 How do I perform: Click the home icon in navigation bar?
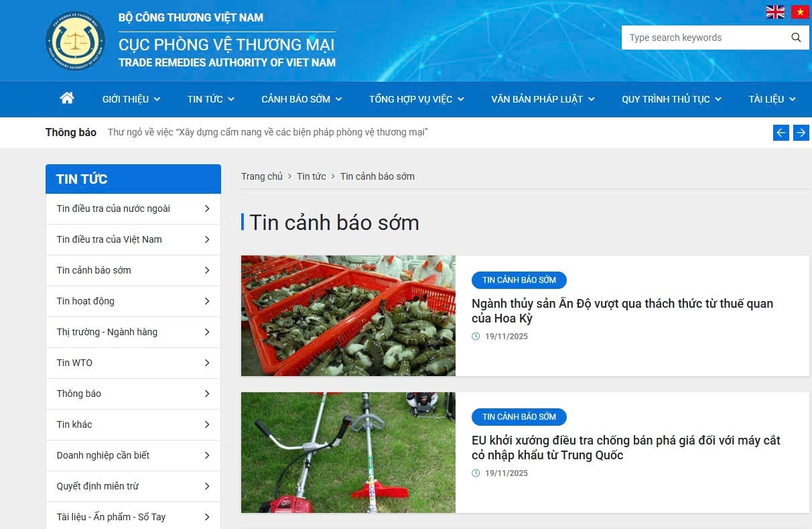[x=67, y=99]
